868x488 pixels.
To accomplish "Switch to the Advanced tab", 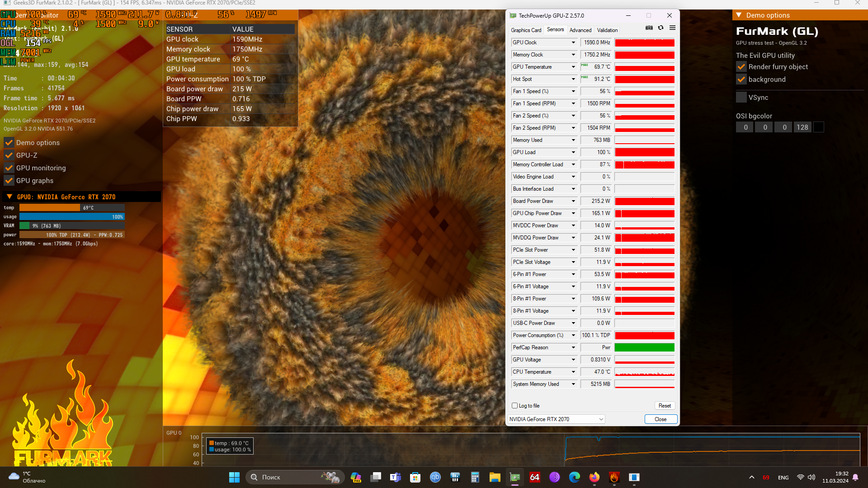I will (x=580, y=30).
